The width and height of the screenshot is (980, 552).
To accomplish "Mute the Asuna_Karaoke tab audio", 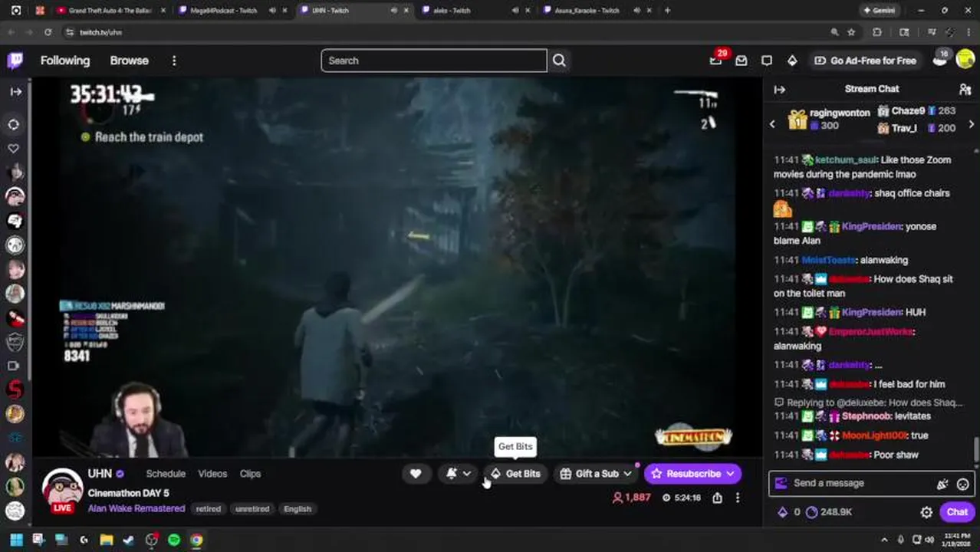I will 638,11.
